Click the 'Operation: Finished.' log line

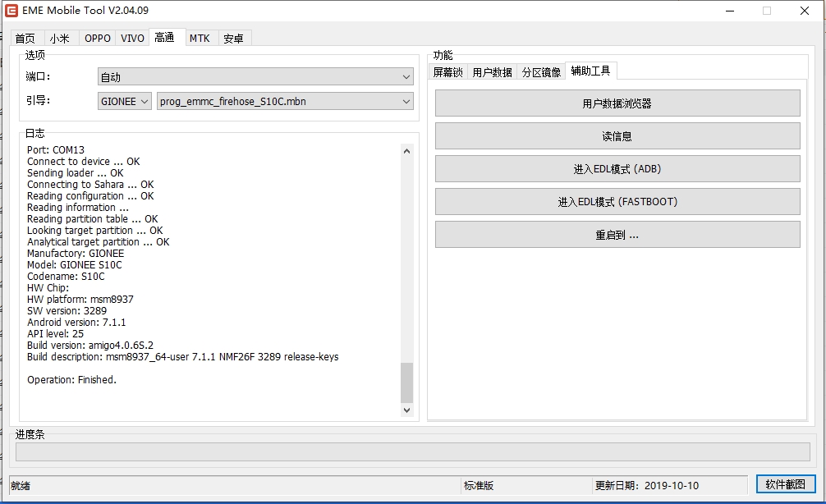(x=71, y=380)
